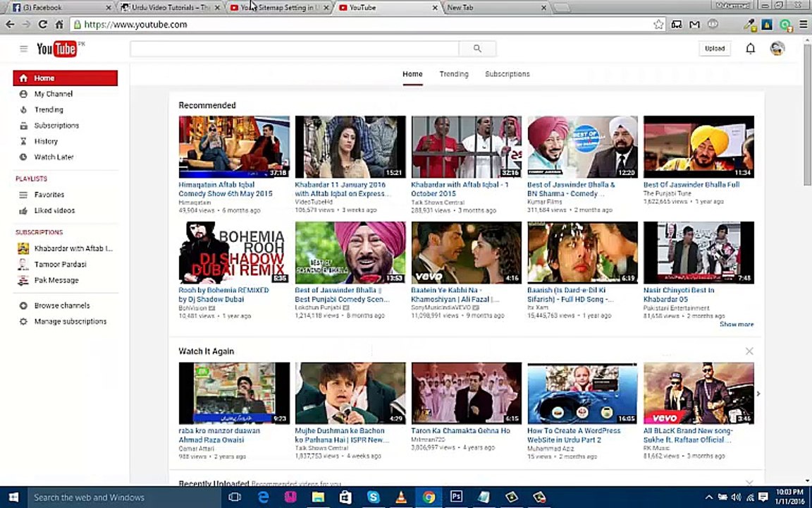Open VLC media player from taskbar
The height and width of the screenshot is (508, 812).
click(x=400, y=497)
